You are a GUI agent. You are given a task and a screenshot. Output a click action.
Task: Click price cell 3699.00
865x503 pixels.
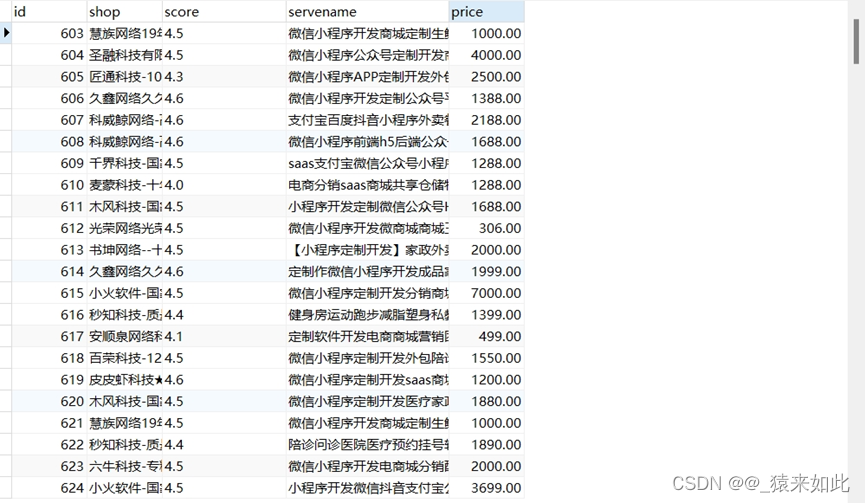[x=487, y=488]
